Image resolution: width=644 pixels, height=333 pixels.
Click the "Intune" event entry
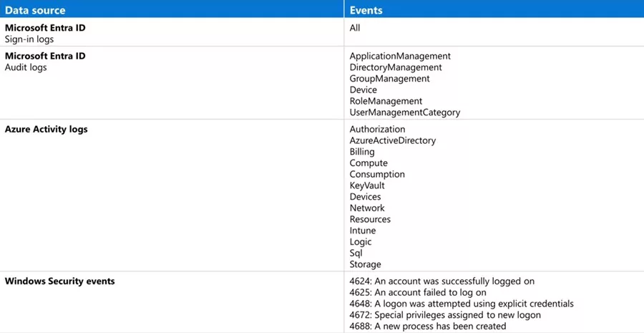(363, 231)
